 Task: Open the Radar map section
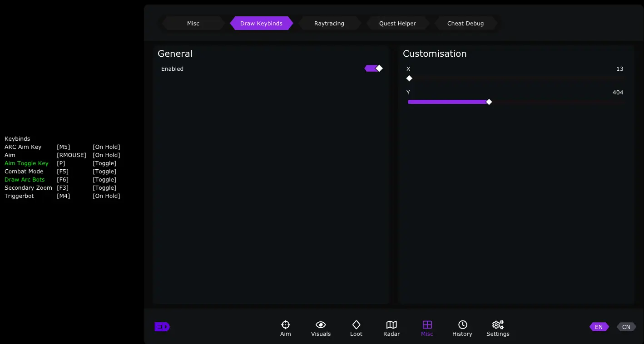click(x=391, y=328)
